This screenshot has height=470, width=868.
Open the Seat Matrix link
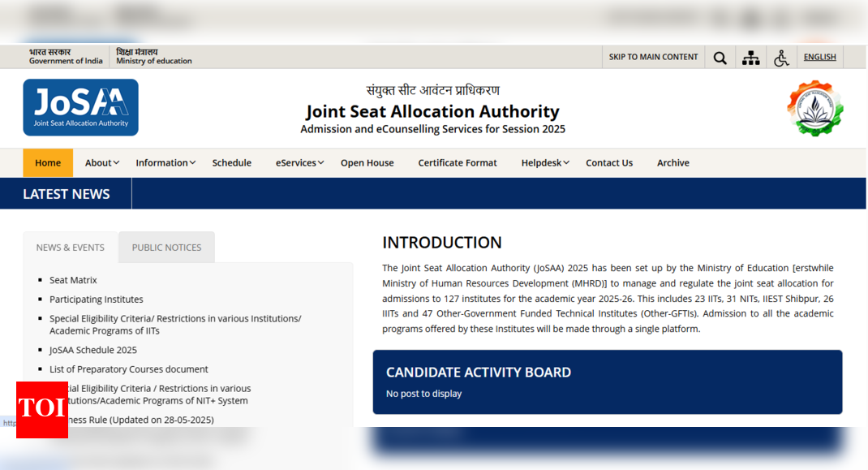point(73,280)
